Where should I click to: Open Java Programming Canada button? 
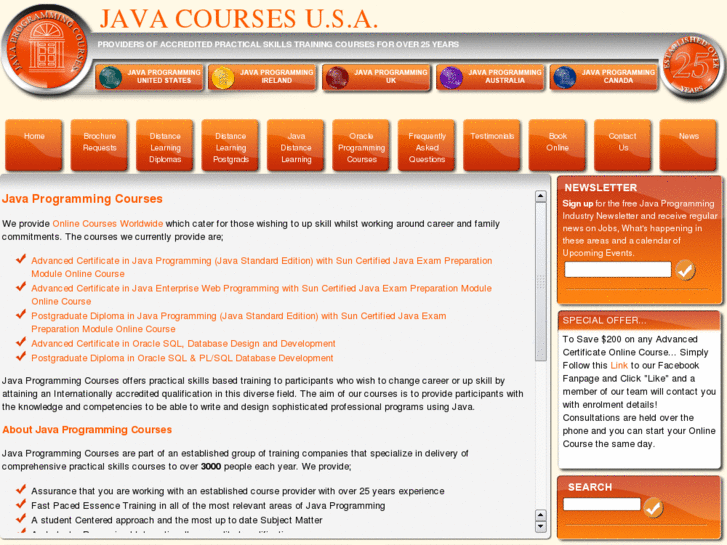pos(604,77)
